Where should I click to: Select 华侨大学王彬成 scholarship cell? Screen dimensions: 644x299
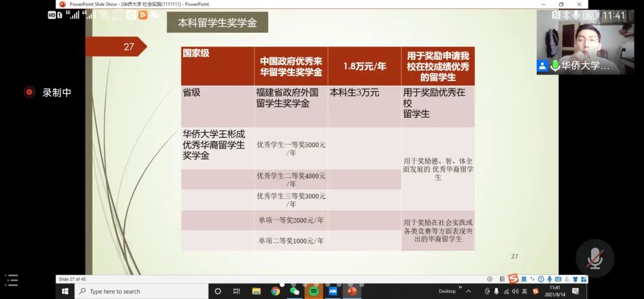[x=218, y=148]
